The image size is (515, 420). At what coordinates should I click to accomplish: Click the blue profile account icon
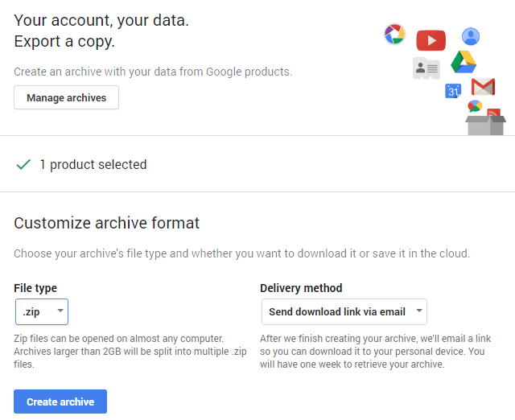click(471, 36)
